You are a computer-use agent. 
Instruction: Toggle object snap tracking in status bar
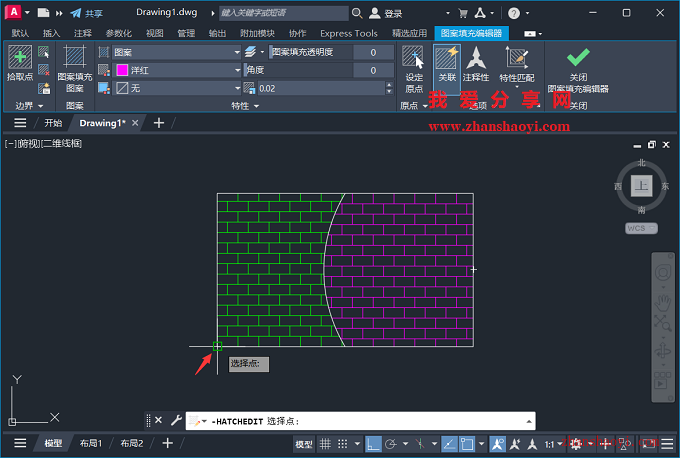pyautogui.click(x=449, y=444)
